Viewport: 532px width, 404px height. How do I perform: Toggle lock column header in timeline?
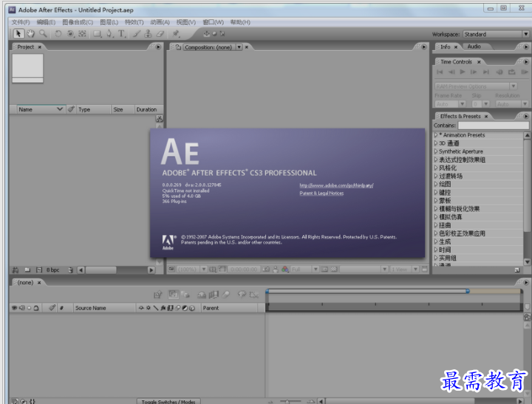click(36, 308)
